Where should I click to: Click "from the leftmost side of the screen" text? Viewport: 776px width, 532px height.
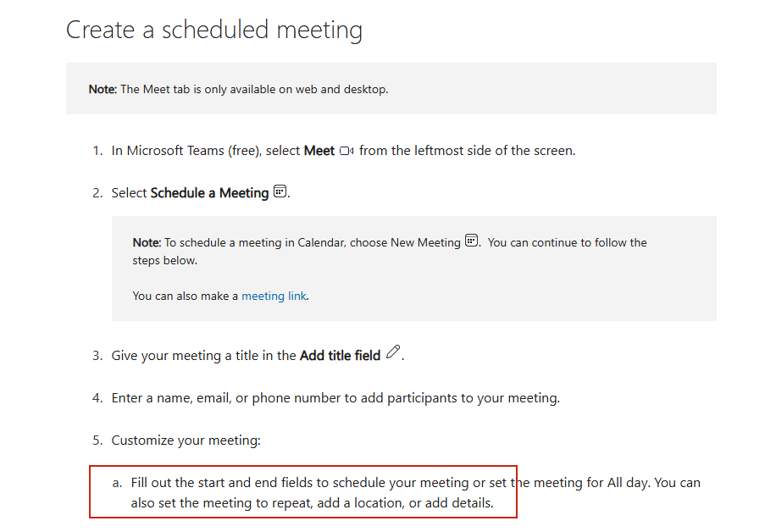467,152
